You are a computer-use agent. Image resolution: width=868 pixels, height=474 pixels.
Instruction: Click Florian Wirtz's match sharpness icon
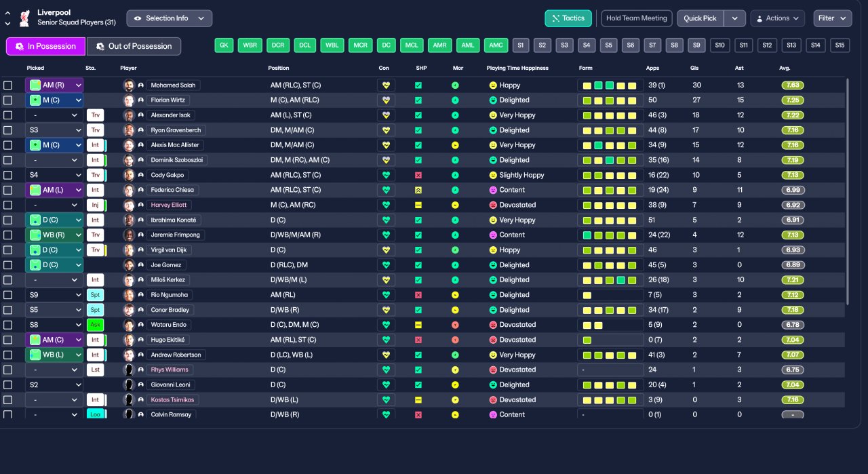(x=418, y=100)
